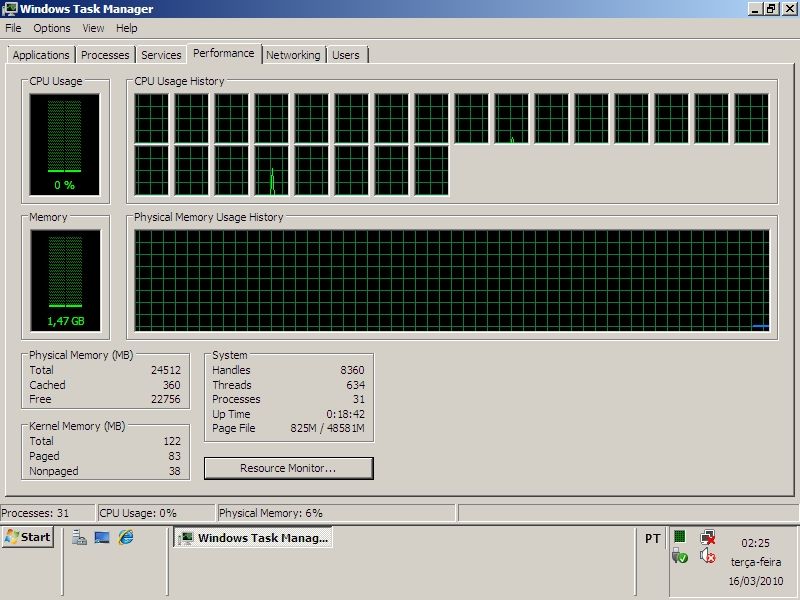
Task: Click the muted volume tray icon
Action: [708, 556]
